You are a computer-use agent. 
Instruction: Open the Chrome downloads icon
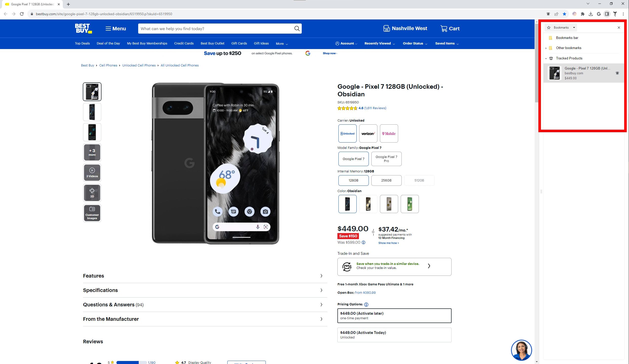click(x=591, y=14)
